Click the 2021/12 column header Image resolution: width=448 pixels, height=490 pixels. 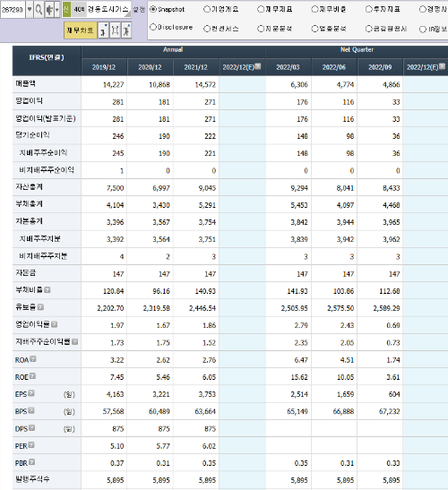[x=195, y=67]
